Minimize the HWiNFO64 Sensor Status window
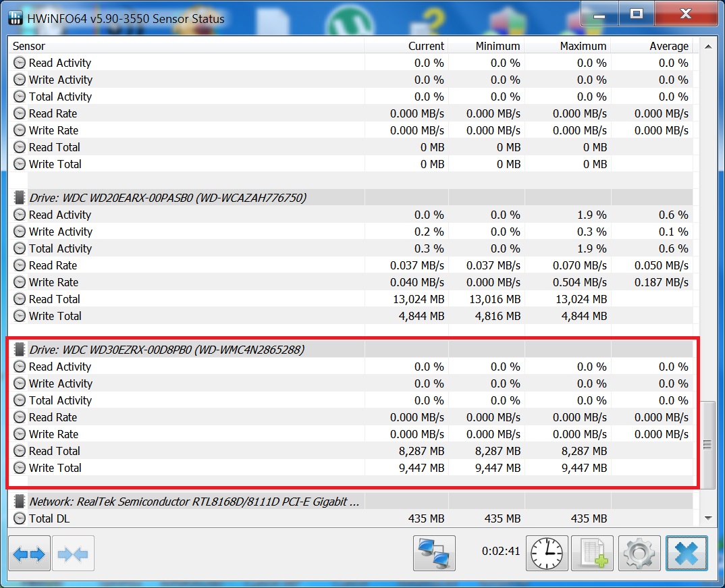725x588 pixels. (x=599, y=15)
